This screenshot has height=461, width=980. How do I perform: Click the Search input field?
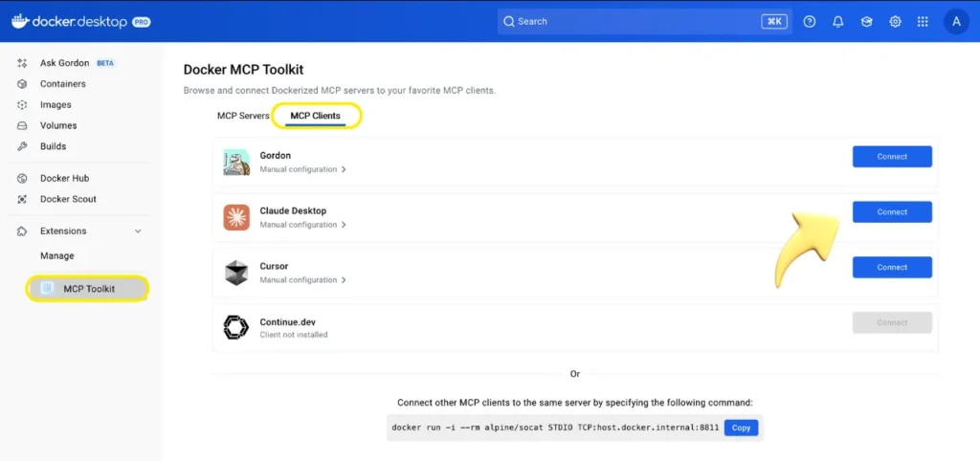pos(645,21)
